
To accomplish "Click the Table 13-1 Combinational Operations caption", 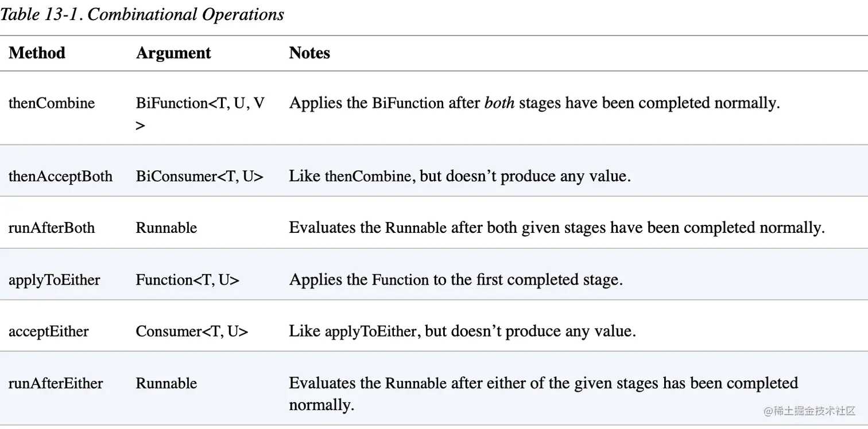I will (142, 14).
